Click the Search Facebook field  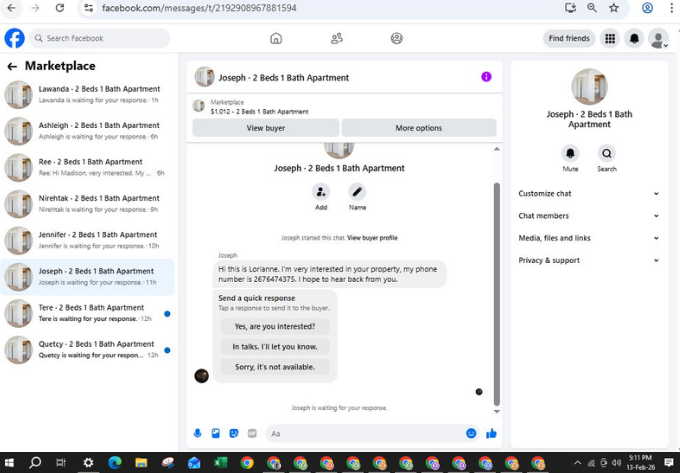coord(100,38)
